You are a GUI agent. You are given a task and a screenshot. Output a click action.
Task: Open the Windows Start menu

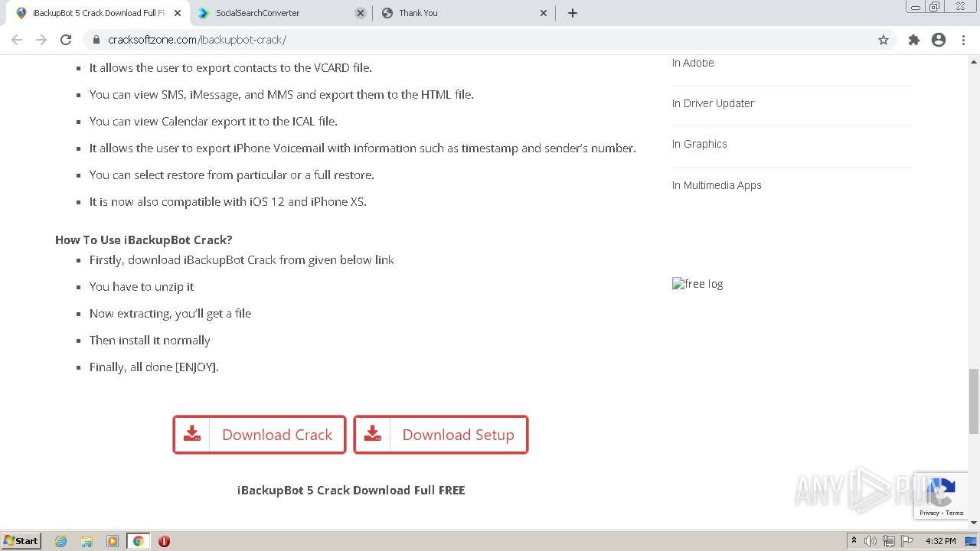pyautogui.click(x=21, y=540)
